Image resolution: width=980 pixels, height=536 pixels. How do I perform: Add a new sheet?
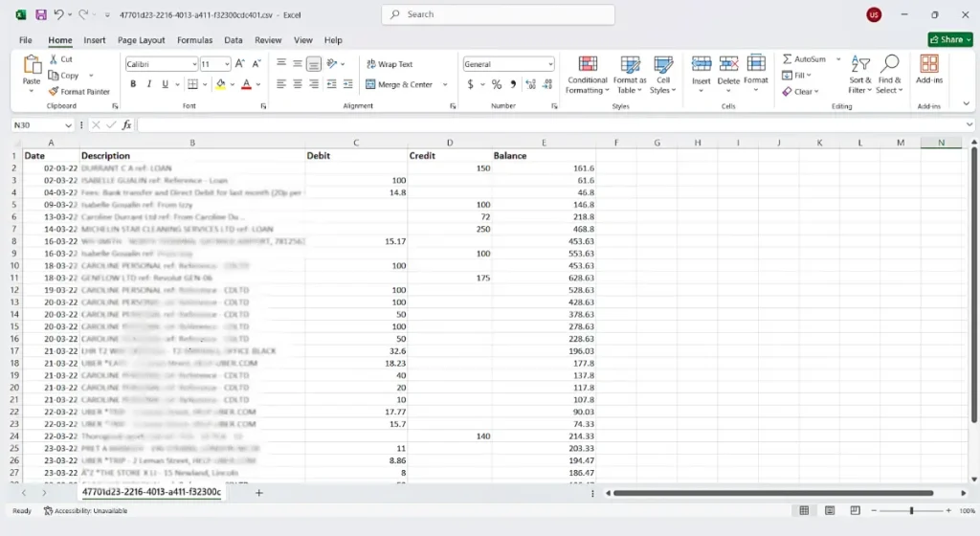pyautogui.click(x=258, y=493)
